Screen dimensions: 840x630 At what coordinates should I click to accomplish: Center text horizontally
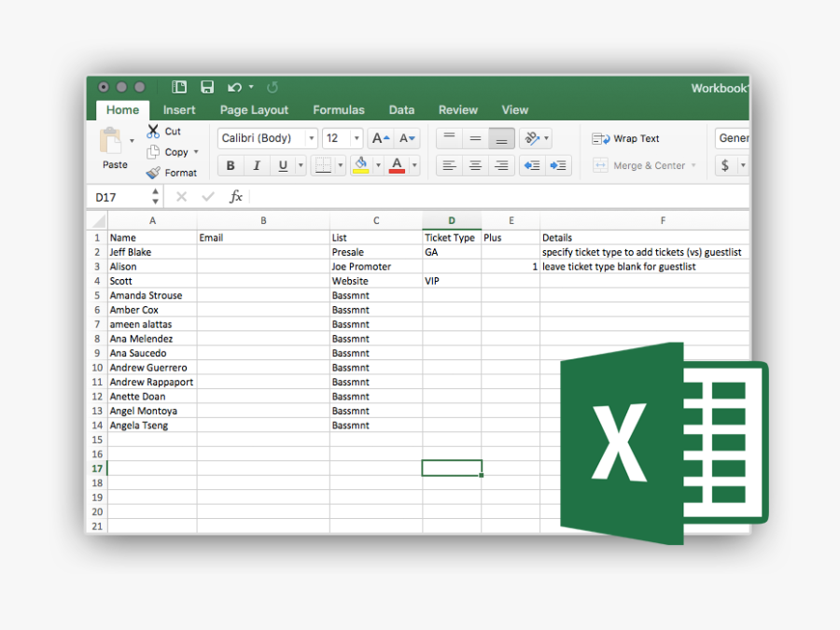pyautogui.click(x=475, y=165)
